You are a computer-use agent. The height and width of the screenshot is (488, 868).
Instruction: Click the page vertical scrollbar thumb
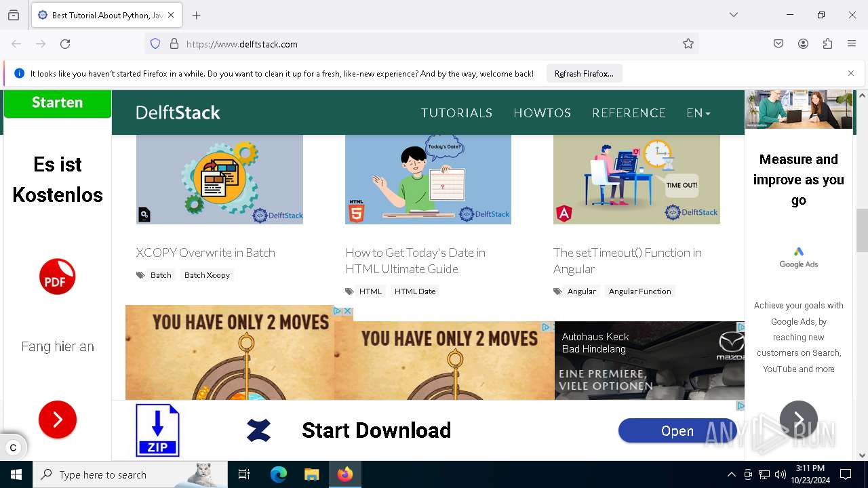pyautogui.click(x=862, y=230)
